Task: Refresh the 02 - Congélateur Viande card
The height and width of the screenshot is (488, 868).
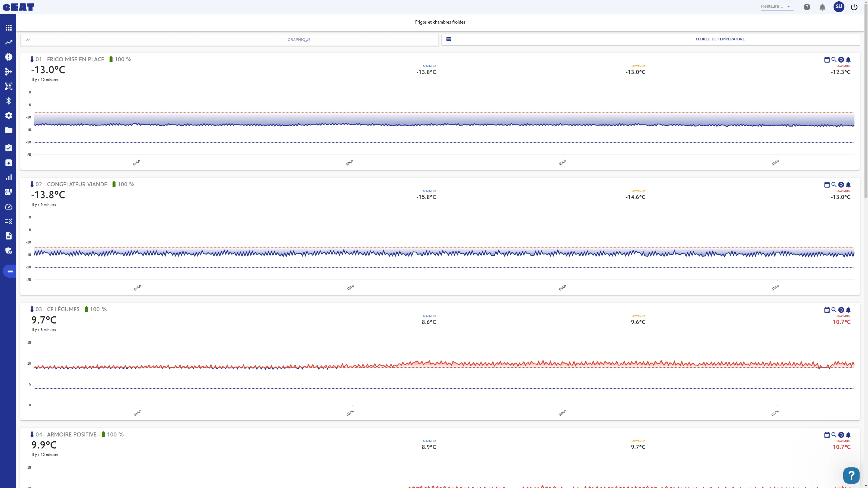Action: click(841, 185)
